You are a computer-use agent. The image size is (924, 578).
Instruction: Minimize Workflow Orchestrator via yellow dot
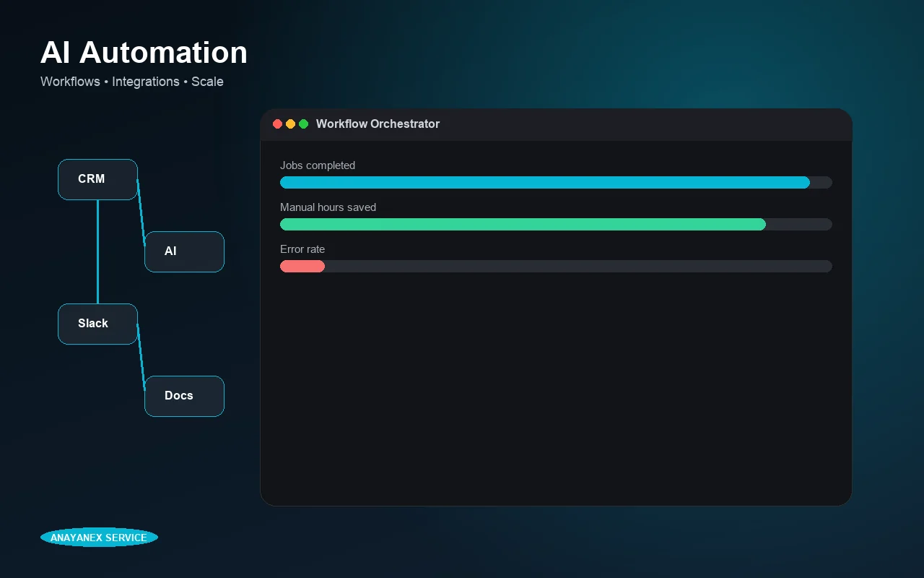(290, 124)
